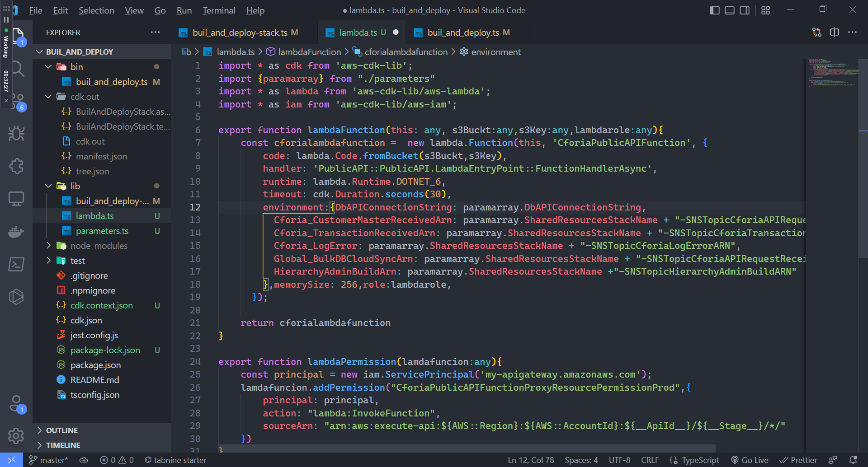The height and width of the screenshot is (467, 868).
Task: Open the Run and Debug view
Action: 16,133
